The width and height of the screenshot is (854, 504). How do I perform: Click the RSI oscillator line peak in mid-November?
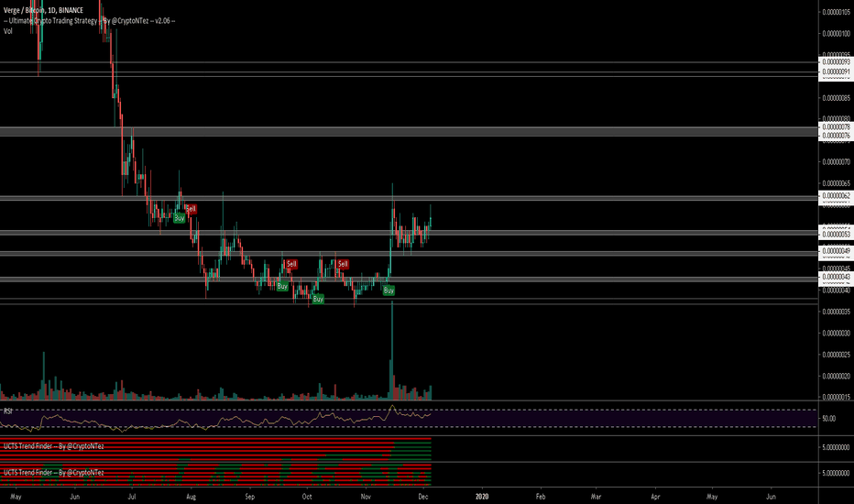(392, 407)
